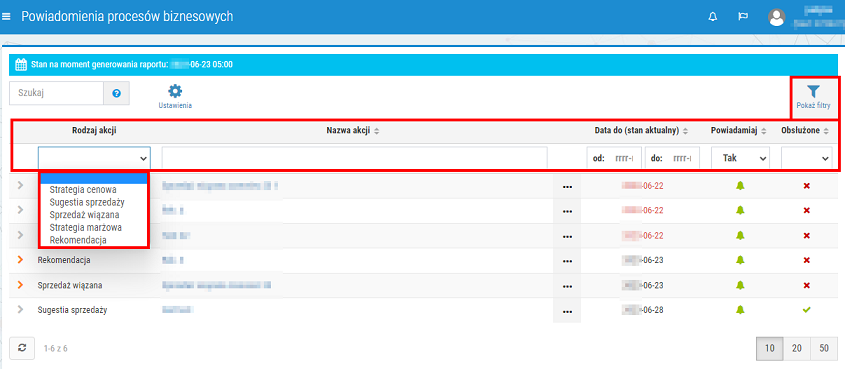
Task: Open the Obsłużone filter dropdown
Action: [807, 158]
